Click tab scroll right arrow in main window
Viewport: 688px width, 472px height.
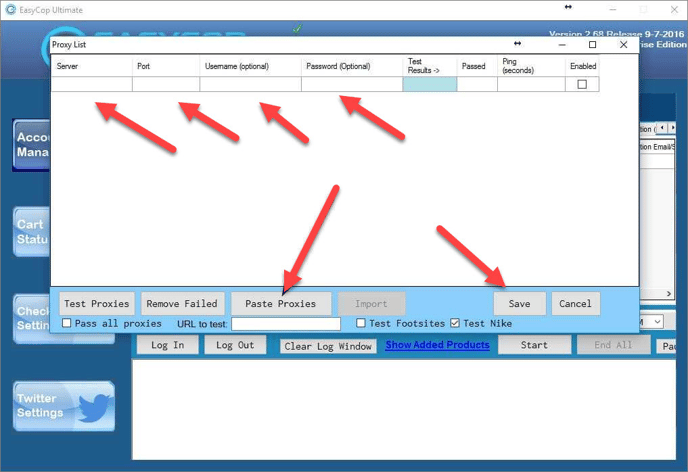click(x=672, y=128)
